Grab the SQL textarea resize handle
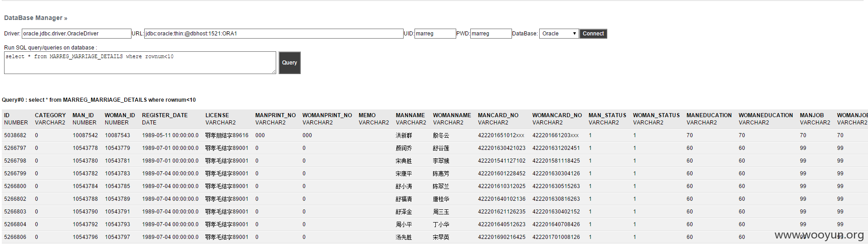 click(274, 72)
